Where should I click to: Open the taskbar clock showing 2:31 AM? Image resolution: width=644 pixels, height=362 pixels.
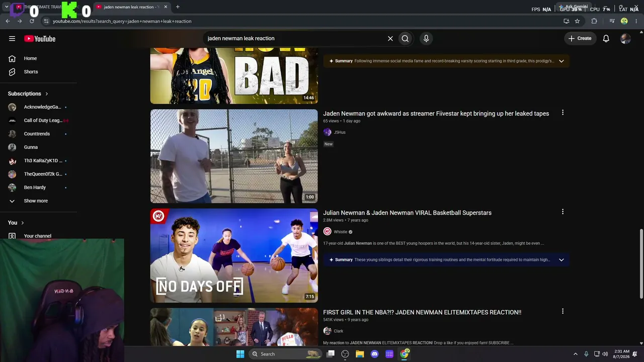(x=621, y=354)
